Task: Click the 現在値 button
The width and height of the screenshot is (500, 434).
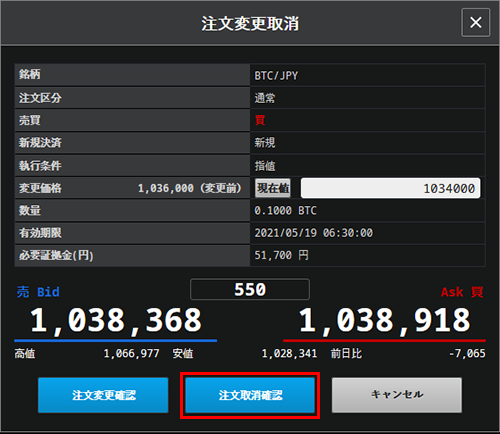Action: coord(273,188)
